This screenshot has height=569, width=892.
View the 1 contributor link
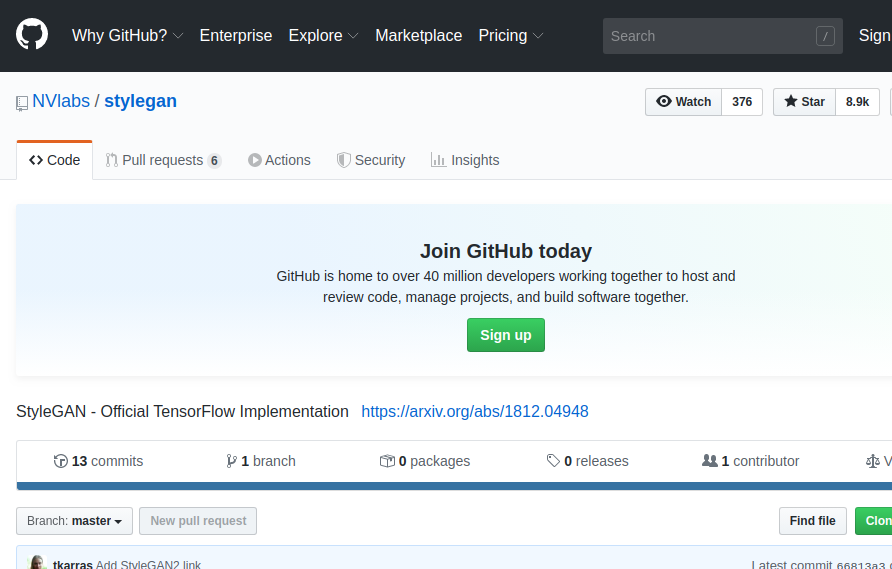pos(750,461)
